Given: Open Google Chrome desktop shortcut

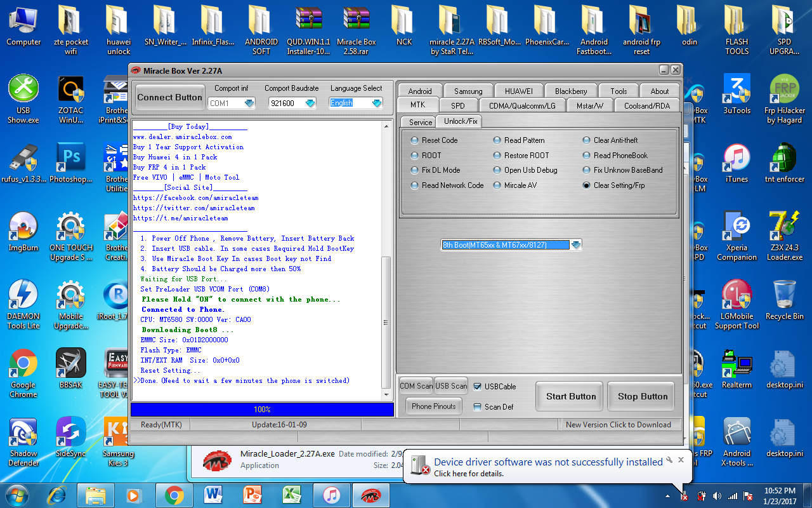Looking at the screenshot, I should click(23, 373).
